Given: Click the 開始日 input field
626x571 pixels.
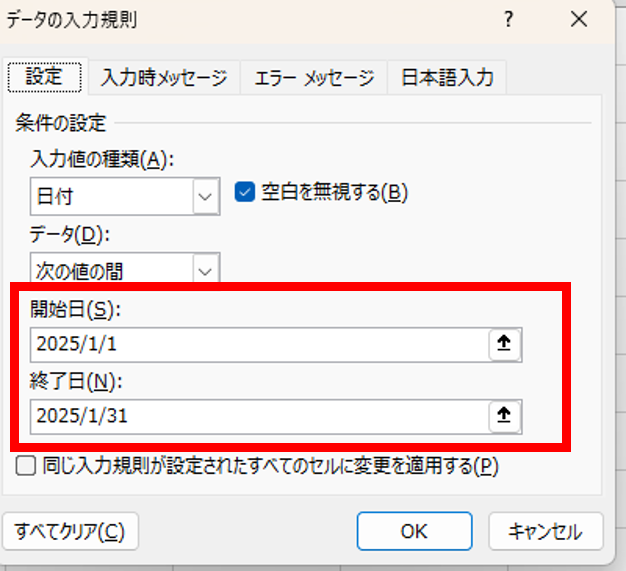Looking at the screenshot, I should (x=258, y=345).
